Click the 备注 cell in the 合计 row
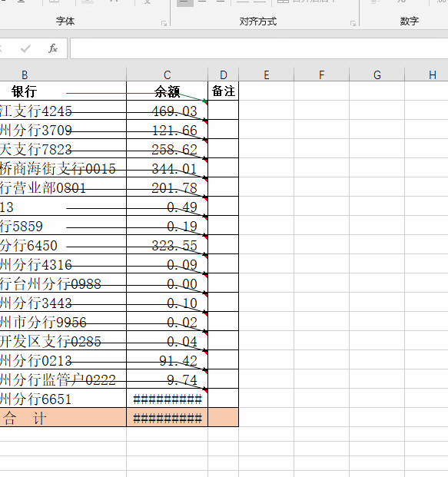The width and height of the screenshot is (448, 477). [224, 417]
